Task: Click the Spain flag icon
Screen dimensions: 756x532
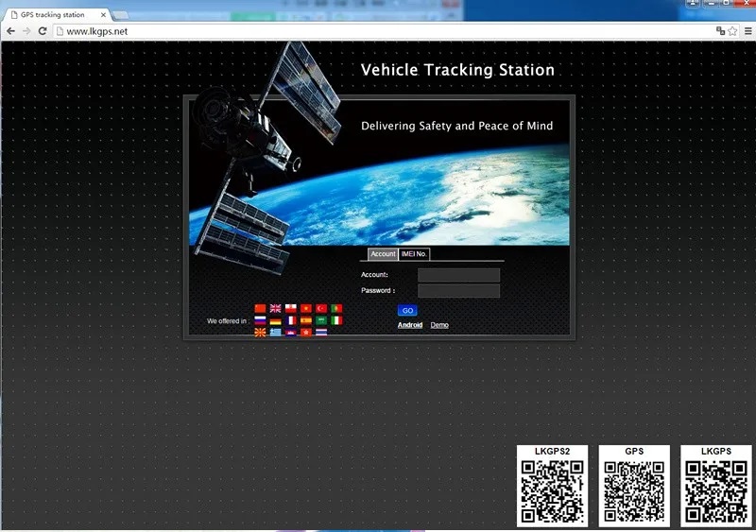Action: (x=306, y=320)
